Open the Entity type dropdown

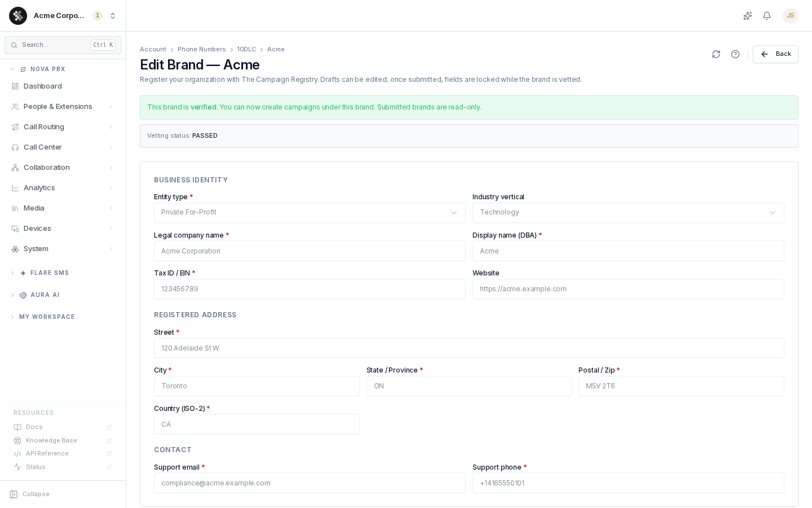(x=310, y=213)
